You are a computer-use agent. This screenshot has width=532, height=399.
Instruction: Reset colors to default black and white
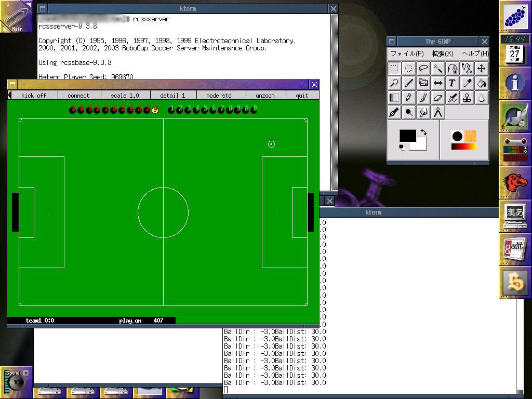point(402,148)
